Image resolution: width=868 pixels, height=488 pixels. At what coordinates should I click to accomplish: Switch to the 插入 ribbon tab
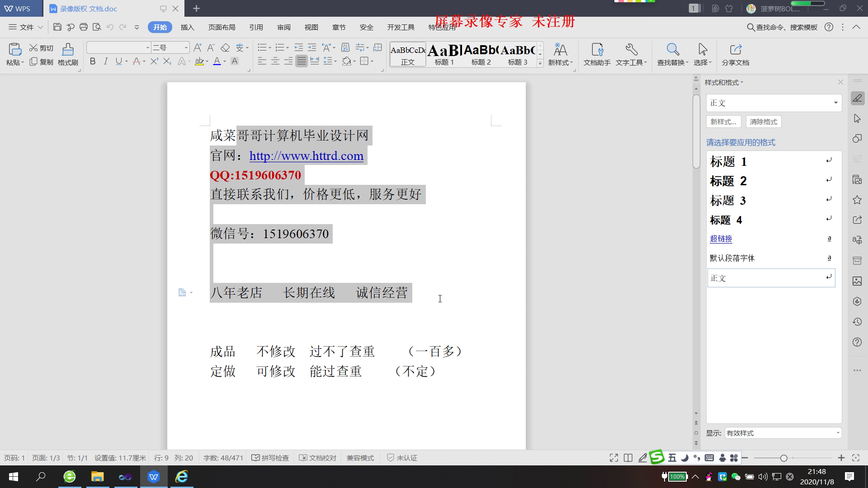(187, 27)
